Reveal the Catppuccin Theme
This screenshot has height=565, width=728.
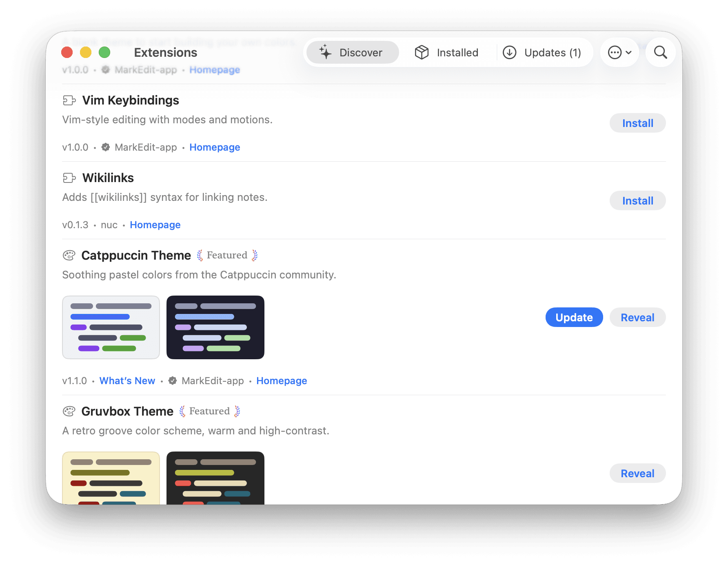pyautogui.click(x=637, y=317)
